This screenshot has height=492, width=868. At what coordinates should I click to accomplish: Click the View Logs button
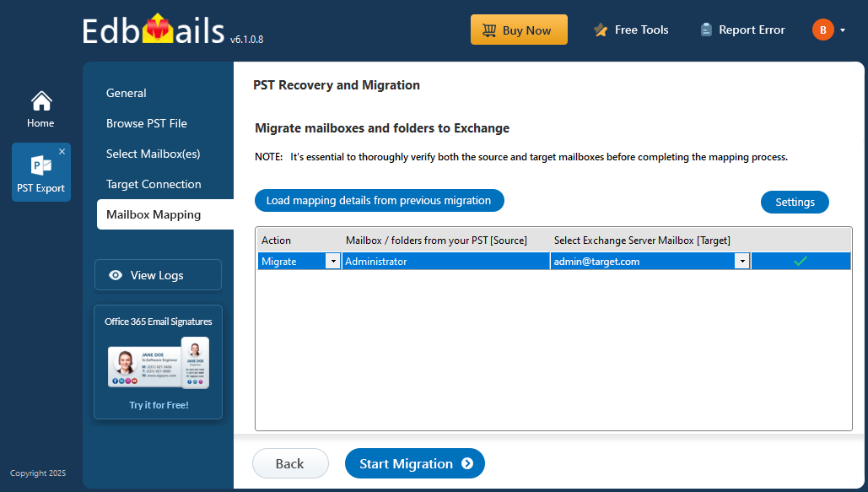[x=158, y=275]
